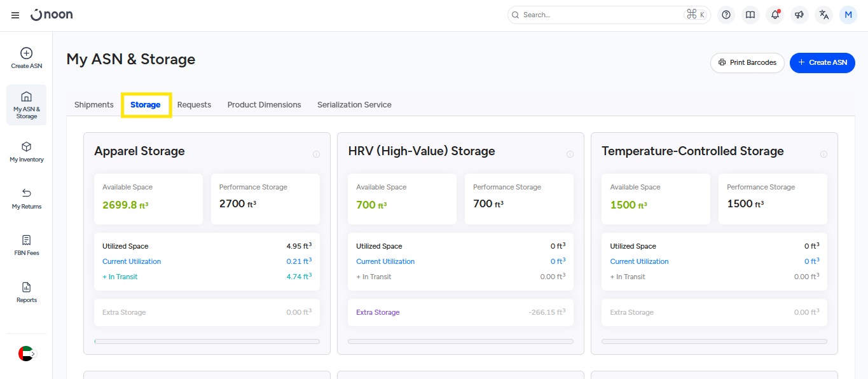Screen dimensions: 868x379
Task: Open the hamburger navigation menu
Action: [x=15, y=15]
